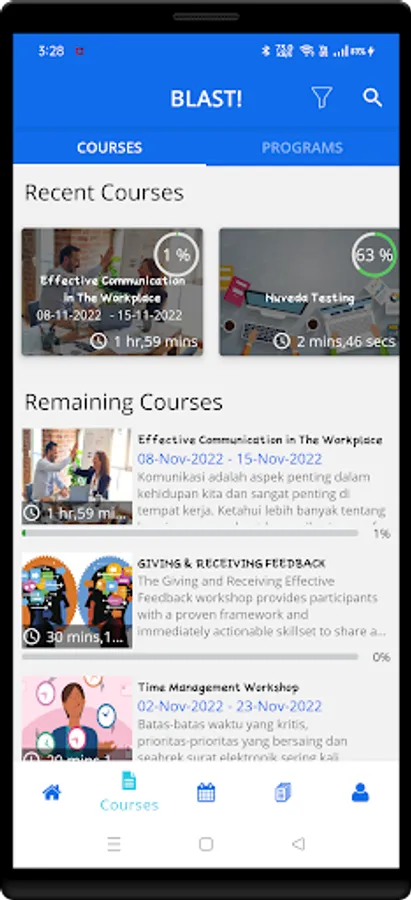The width and height of the screenshot is (411, 900).
Task: Open the profile person icon
Action: tap(360, 793)
